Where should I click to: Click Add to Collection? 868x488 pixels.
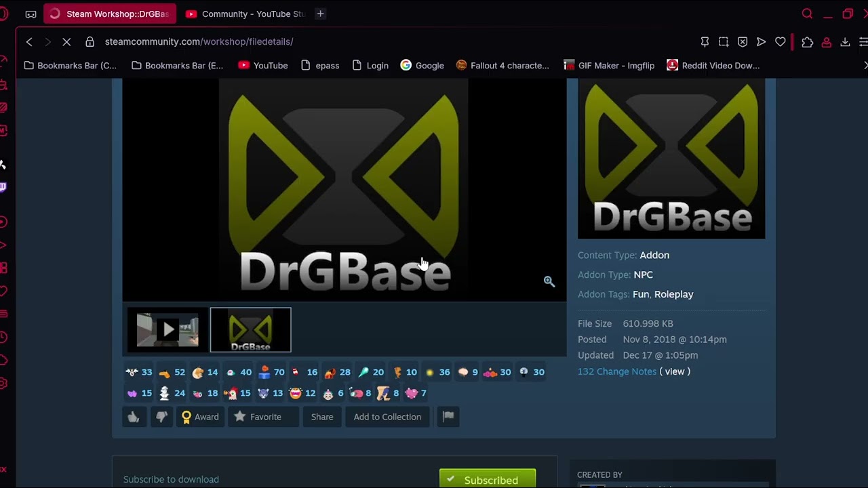tap(387, 417)
